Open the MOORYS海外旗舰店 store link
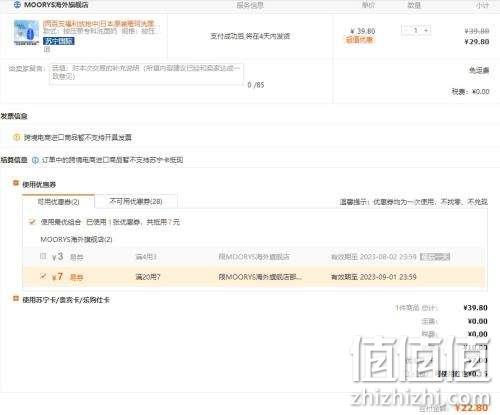 coord(56,5)
